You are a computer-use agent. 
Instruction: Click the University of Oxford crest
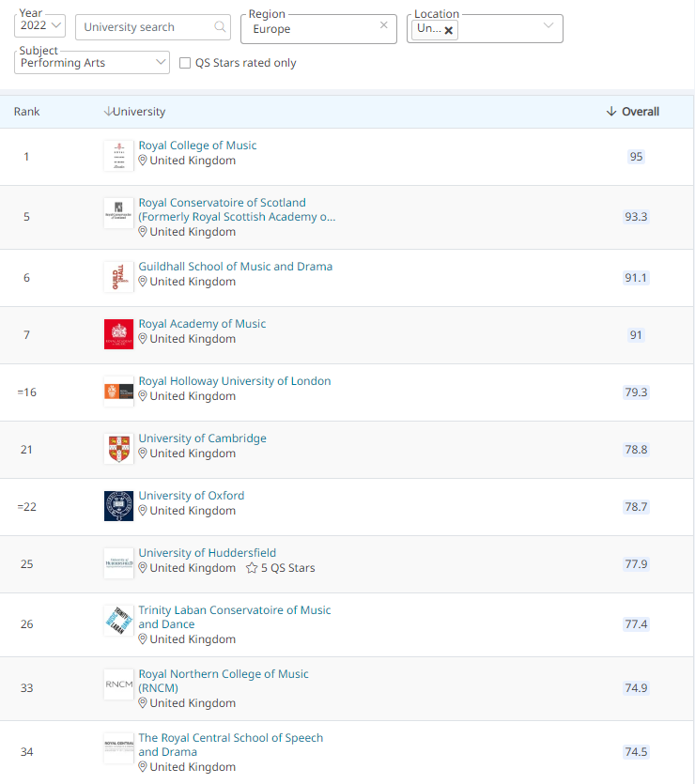pos(119,506)
